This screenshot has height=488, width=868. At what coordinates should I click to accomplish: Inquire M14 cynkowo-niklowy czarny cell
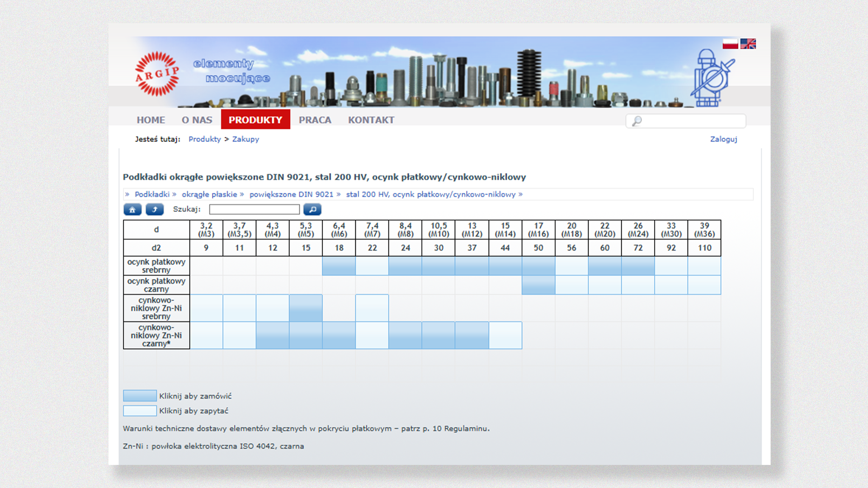[x=505, y=335]
